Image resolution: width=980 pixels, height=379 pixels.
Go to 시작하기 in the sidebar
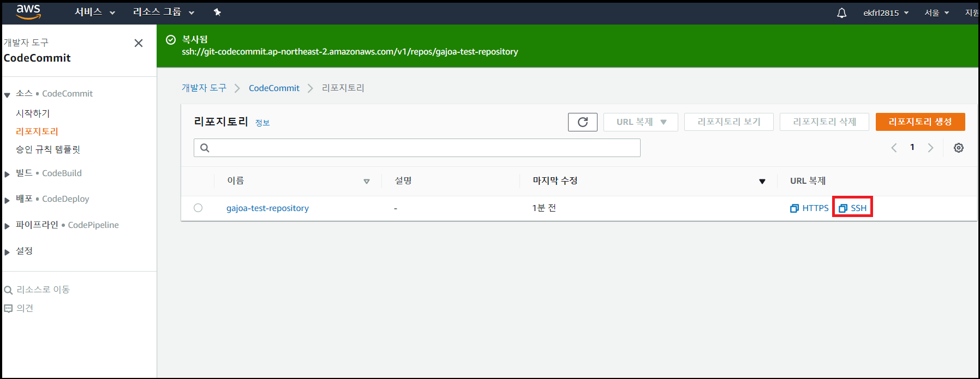coord(33,113)
